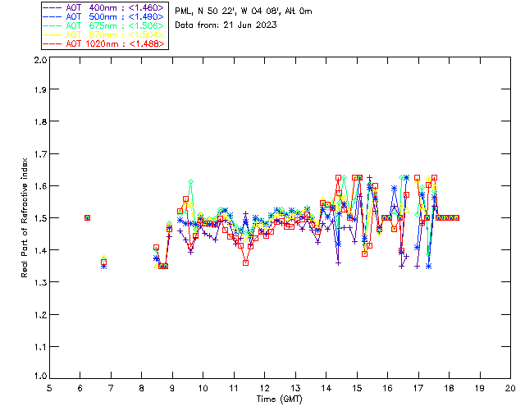Click the 'Time (GMT)' axis title
This screenshot has width=525, height=420.
click(280, 399)
